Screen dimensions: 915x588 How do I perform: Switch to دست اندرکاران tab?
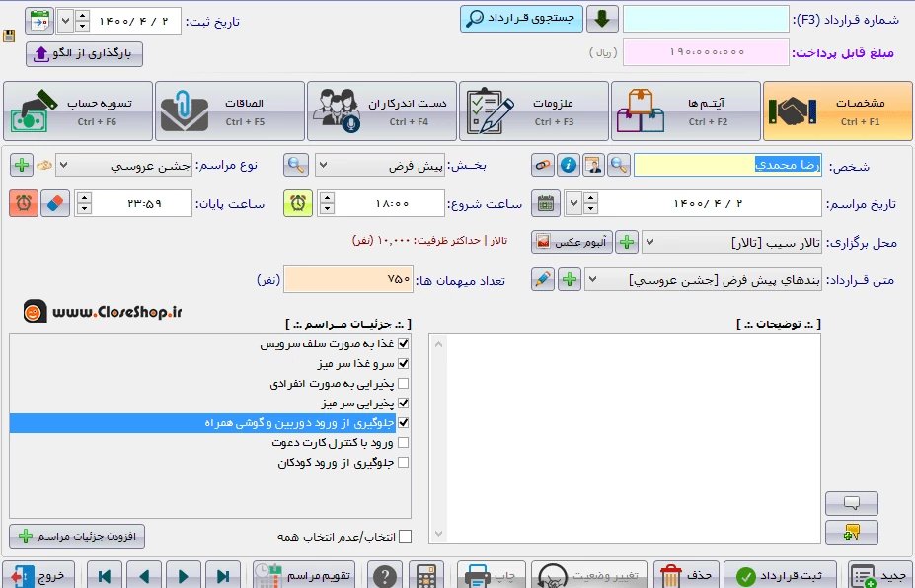pos(382,110)
